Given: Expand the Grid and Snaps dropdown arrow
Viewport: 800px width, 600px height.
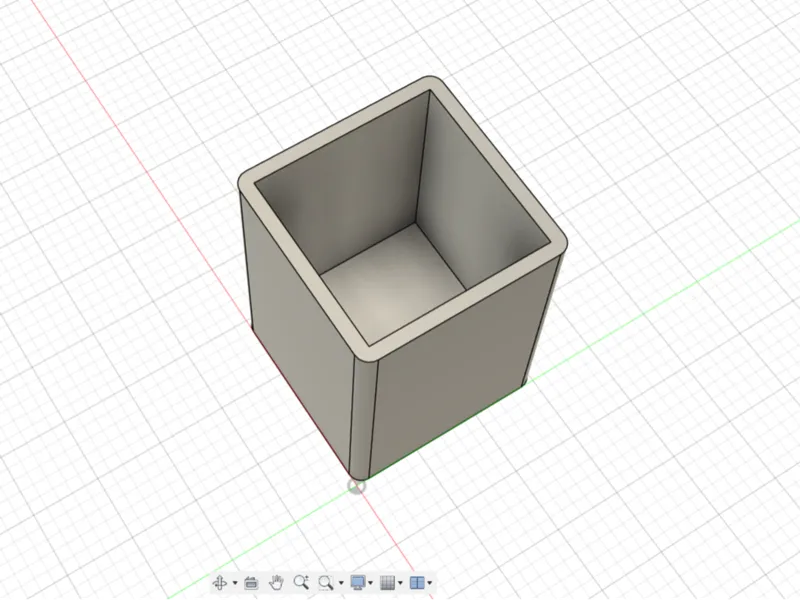Looking at the screenshot, I should click(x=401, y=583).
